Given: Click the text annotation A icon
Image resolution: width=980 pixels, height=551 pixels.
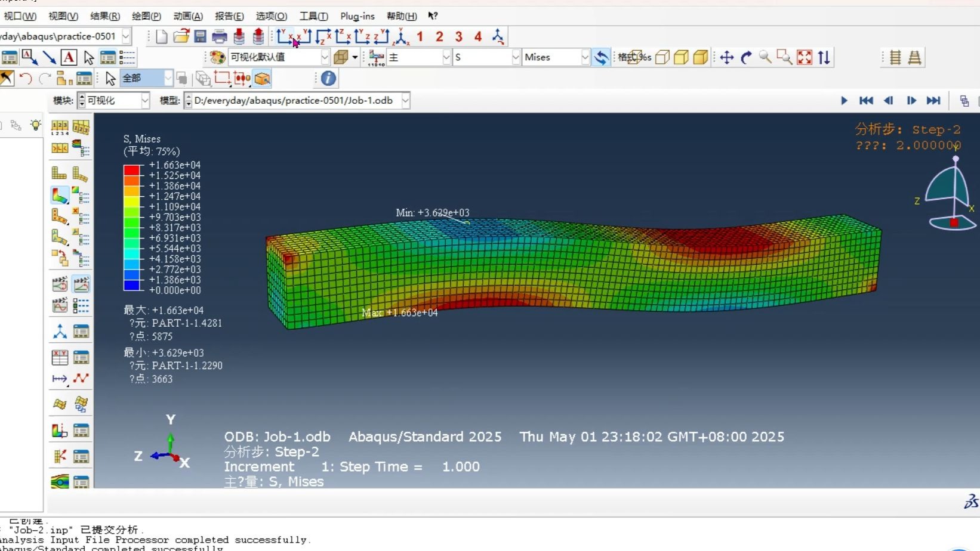Looking at the screenshot, I should point(69,57).
